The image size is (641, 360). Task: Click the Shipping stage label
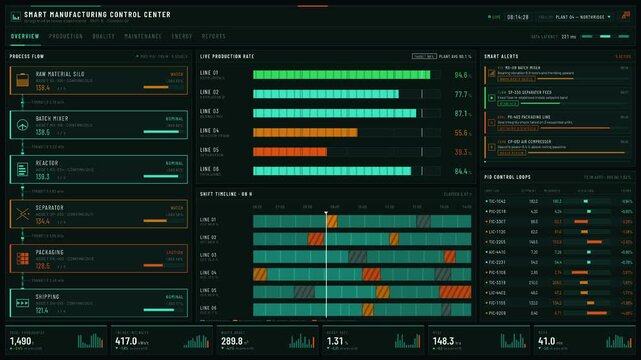tap(47, 297)
